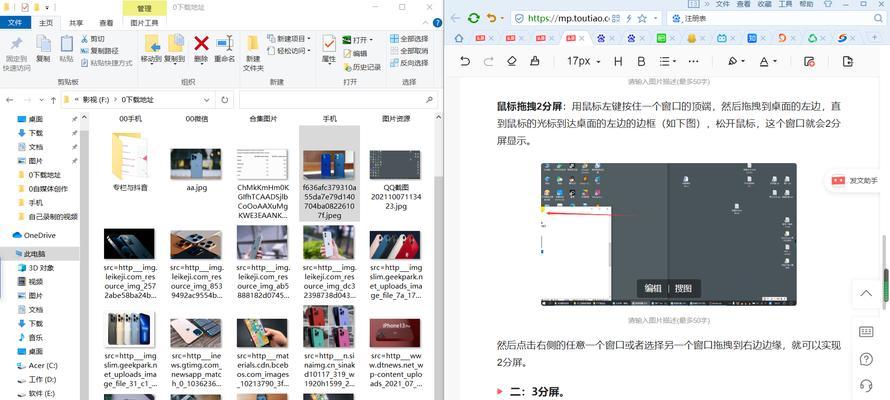Create a folder with 新建文件夹
This screenshot has height=400, width=890.
click(x=253, y=52)
